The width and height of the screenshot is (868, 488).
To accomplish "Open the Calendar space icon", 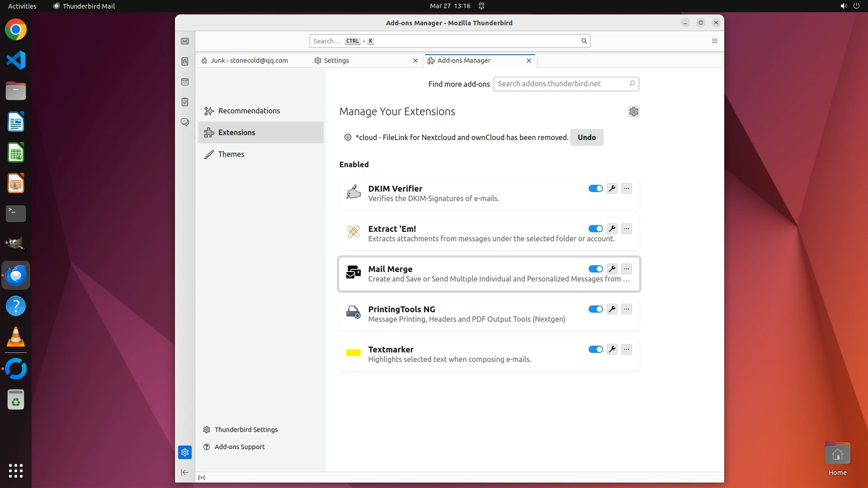I will (x=185, y=82).
